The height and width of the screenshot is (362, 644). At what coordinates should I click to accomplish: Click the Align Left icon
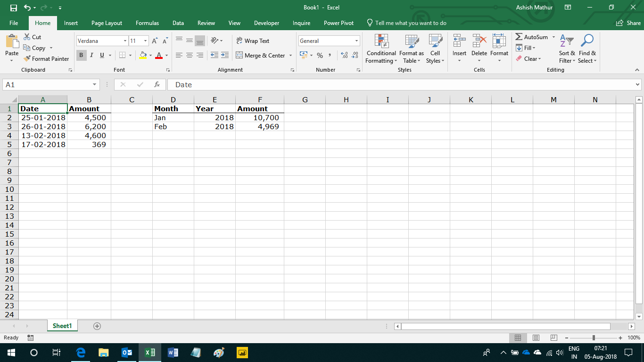179,55
